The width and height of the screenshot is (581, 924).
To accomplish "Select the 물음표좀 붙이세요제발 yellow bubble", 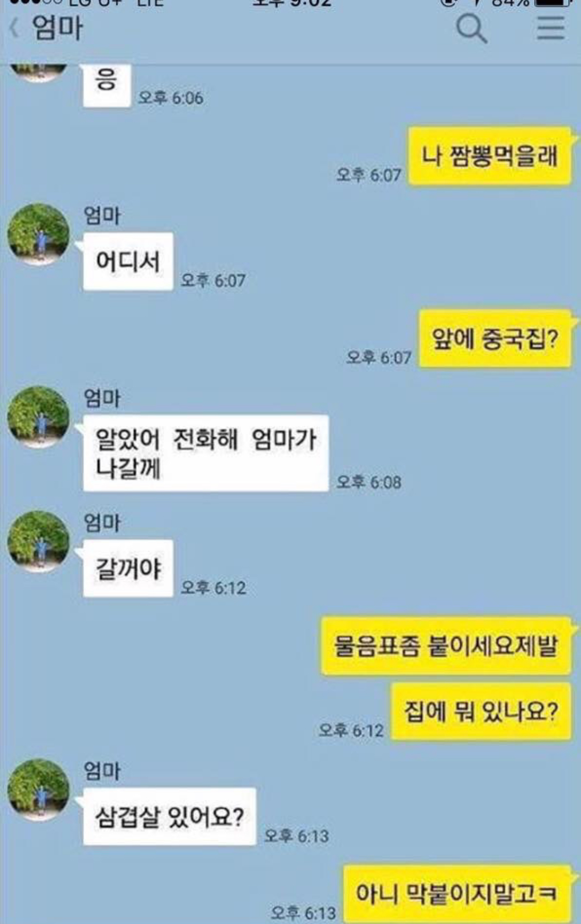I will pos(446,646).
